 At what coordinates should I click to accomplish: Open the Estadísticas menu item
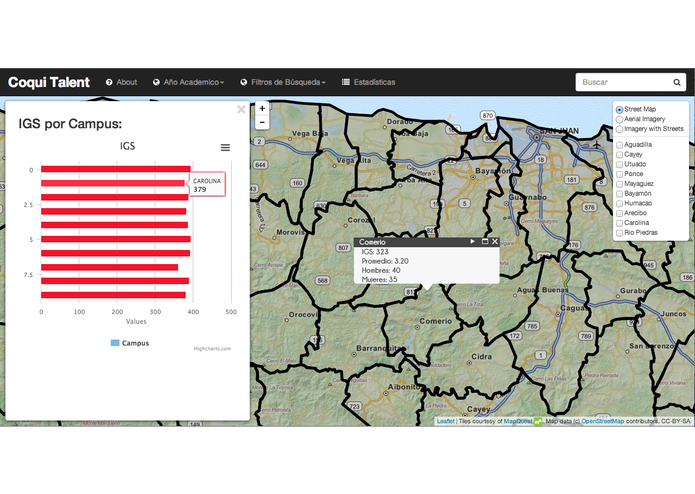[x=368, y=82]
